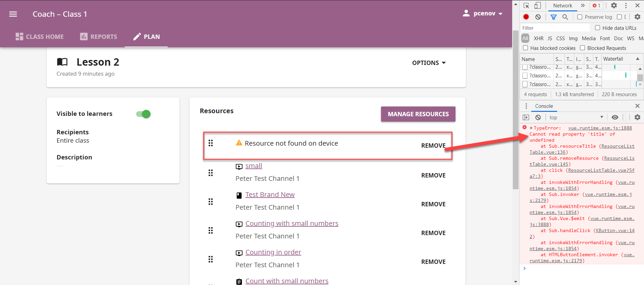
Task: Enable the Preserve log checkbox
Action: tap(580, 17)
